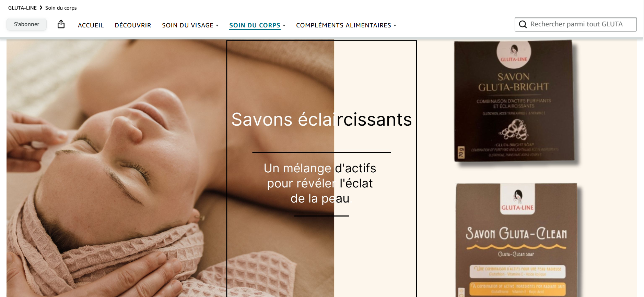Focus the Rechercher parmi tout GLUTA field

point(576,24)
